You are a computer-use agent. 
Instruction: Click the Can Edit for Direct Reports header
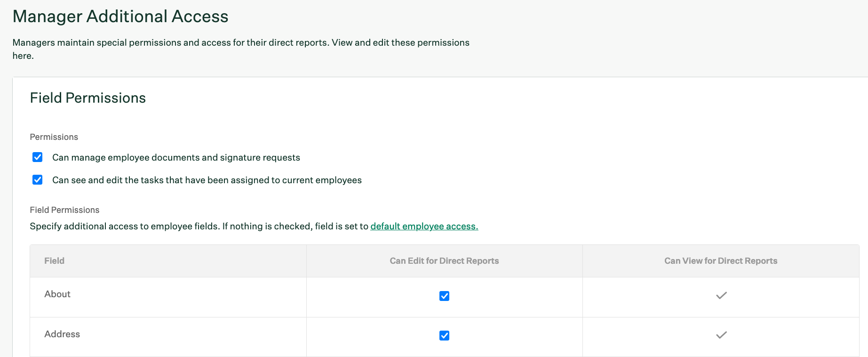pos(444,261)
